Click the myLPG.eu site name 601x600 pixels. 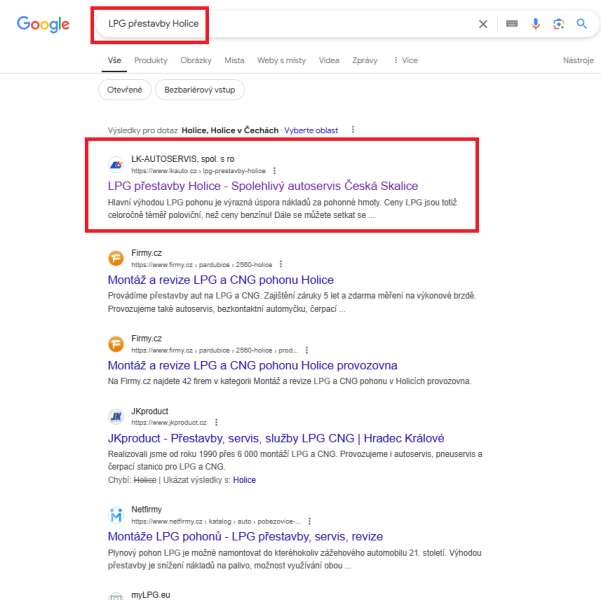[150, 595]
